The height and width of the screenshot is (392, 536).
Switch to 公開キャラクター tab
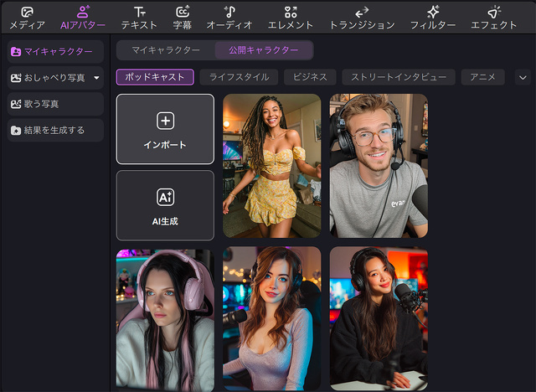[264, 50]
